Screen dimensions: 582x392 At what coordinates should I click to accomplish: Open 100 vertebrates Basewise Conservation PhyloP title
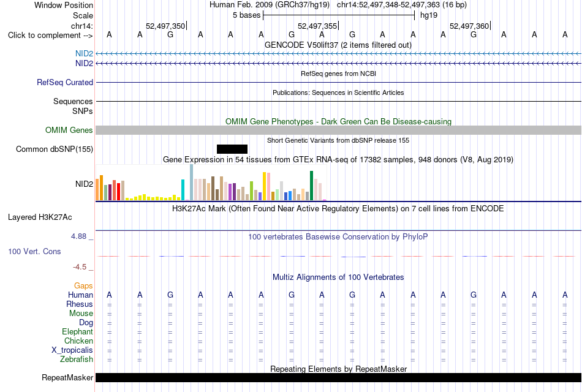coord(338,237)
